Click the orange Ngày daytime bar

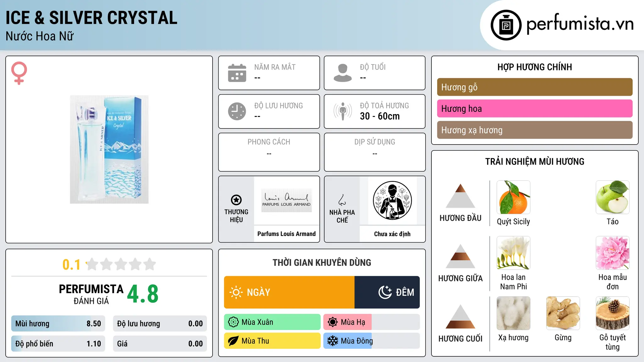pos(289,292)
